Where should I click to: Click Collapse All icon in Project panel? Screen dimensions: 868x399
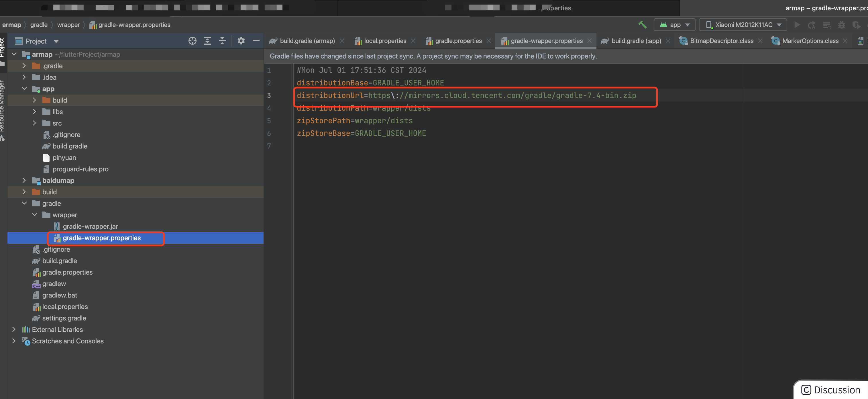point(222,41)
